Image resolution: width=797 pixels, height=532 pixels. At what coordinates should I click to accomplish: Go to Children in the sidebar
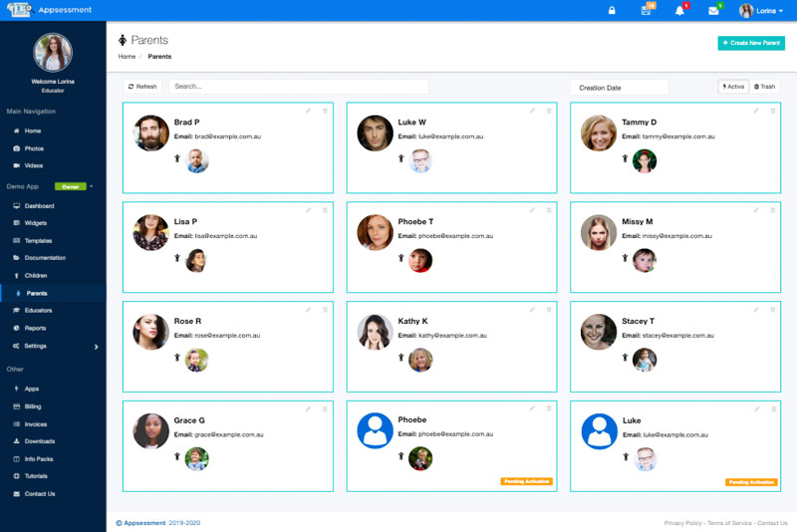pos(36,275)
